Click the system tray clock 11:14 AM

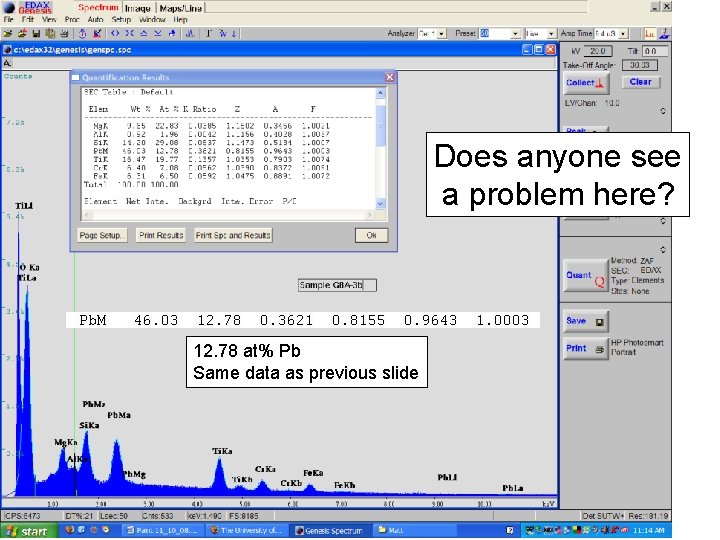tap(649, 530)
